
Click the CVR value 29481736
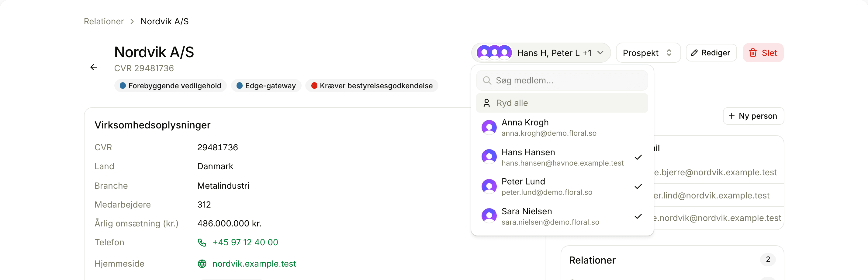(217, 147)
